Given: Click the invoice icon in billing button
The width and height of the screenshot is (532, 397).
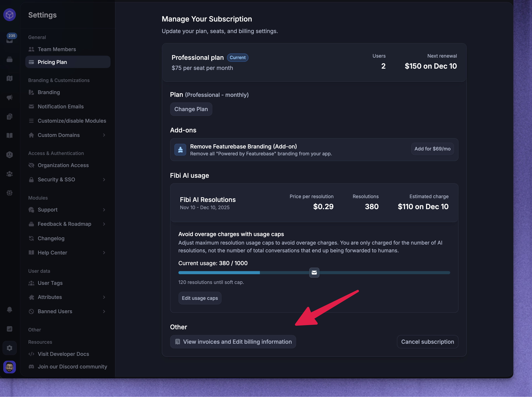Looking at the screenshot, I should click(178, 342).
